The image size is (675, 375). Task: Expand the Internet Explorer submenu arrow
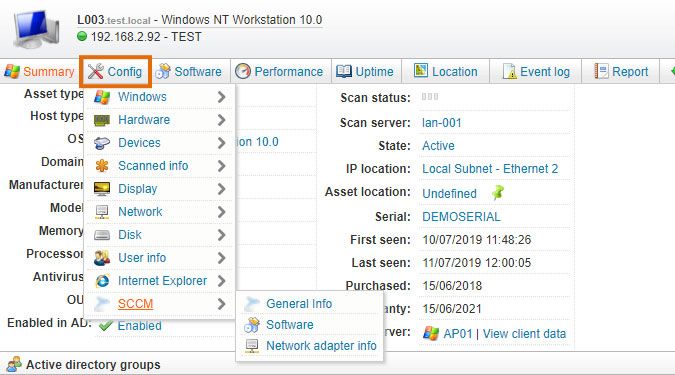click(221, 281)
